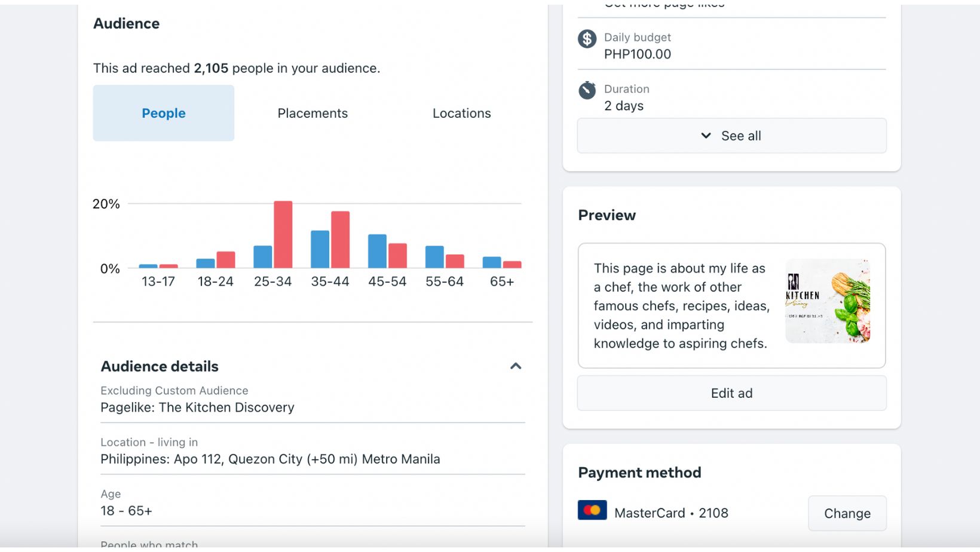Click the blue 35-44 age bar
Image resolution: width=980 pixels, height=552 pixels.
pyautogui.click(x=320, y=249)
